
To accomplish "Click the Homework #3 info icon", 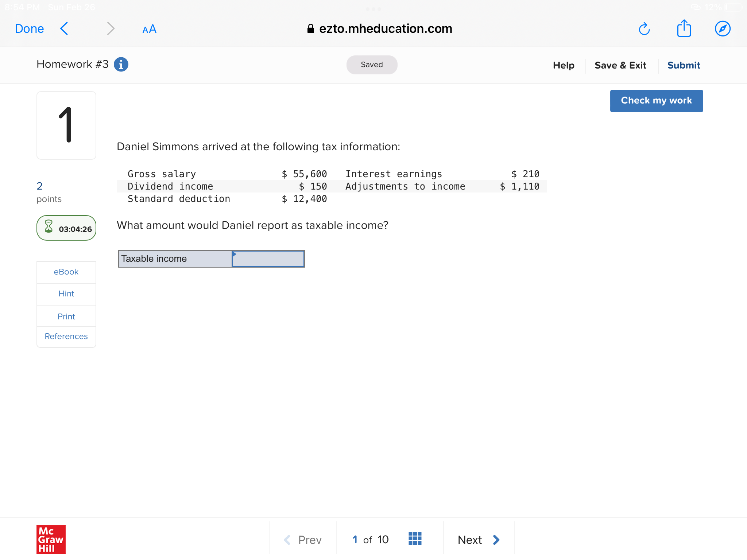I will coord(121,65).
